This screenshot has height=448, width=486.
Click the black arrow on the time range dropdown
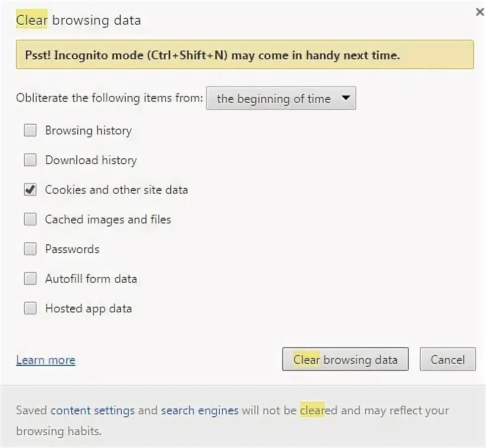345,98
